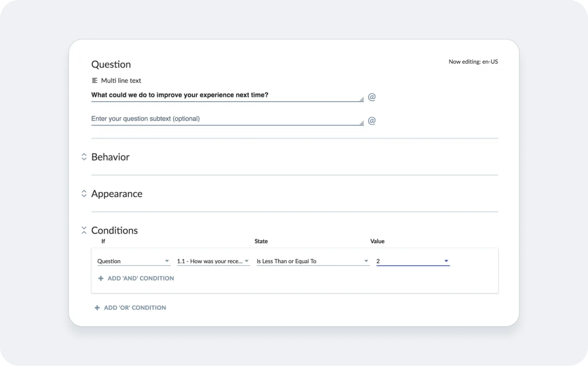
Task: Click the Multi line text question type icon
Action: pyautogui.click(x=94, y=80)
